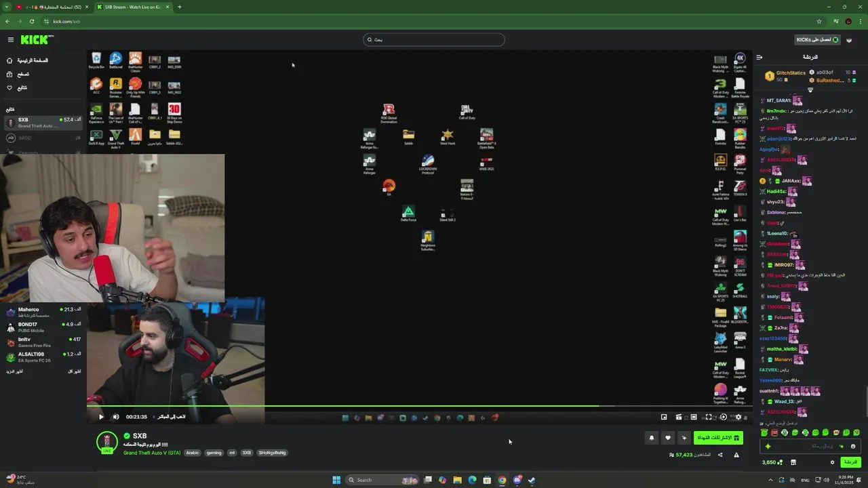This screenshot has width=868, height=488.
Task: Collapse show less recommended channels
Action: click(75, 371)
